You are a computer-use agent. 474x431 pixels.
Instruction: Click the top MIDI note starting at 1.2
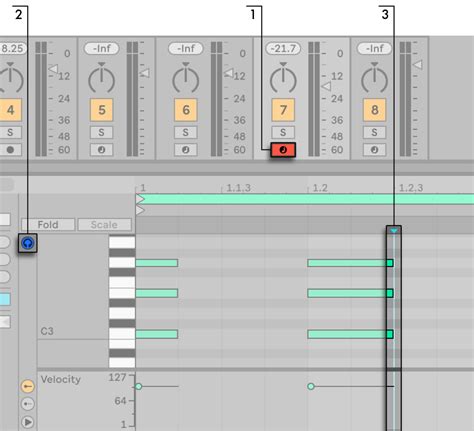[x=350, y=263]
